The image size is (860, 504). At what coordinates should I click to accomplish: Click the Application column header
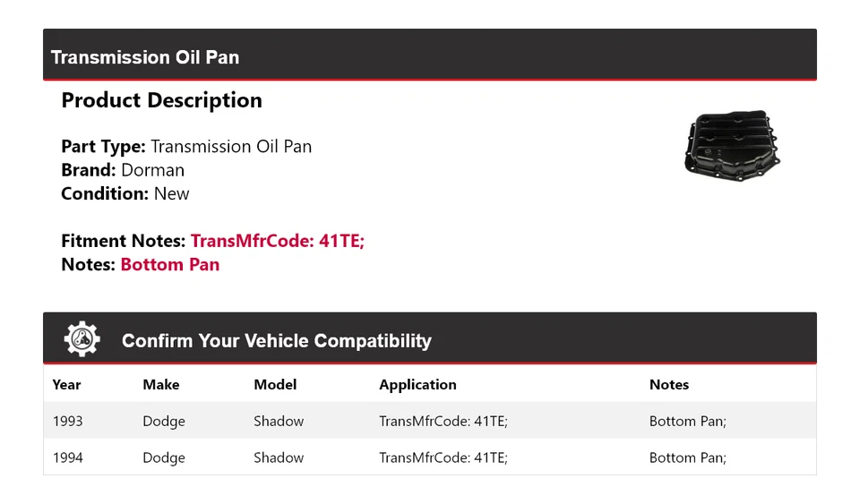417,385
